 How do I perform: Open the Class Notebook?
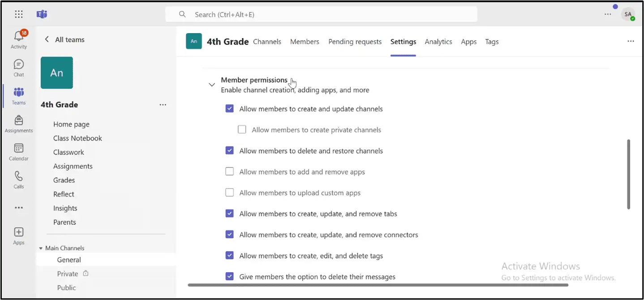pyautogui.click(x=77, y=138)
